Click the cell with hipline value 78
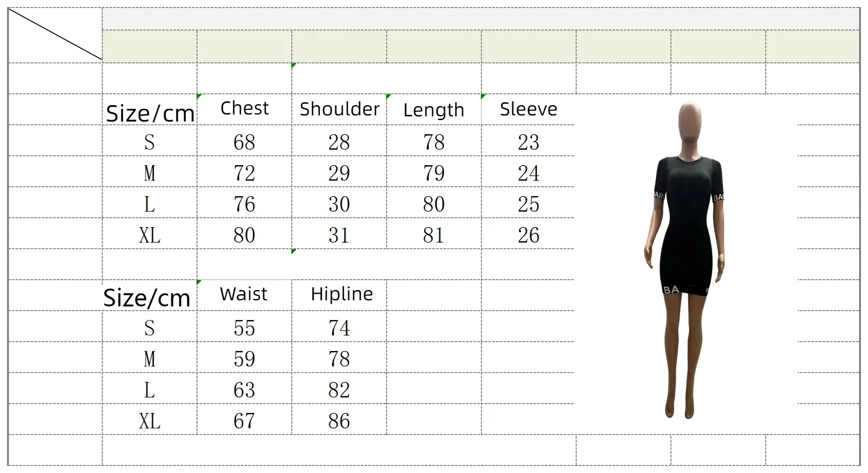868x473 pixels. (339, 357)
